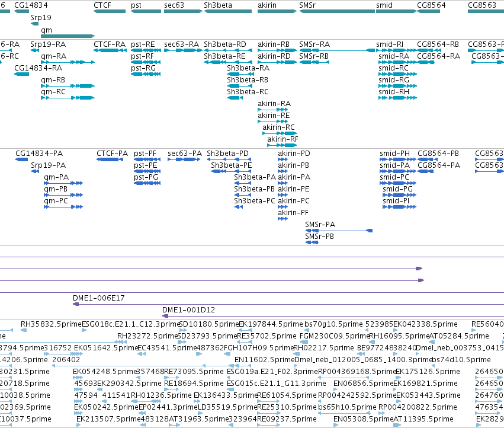Select pst-RG transcript feature
The width and height of the screenshot is (504, 428).
pyautogui.click(x=146, y=74)
